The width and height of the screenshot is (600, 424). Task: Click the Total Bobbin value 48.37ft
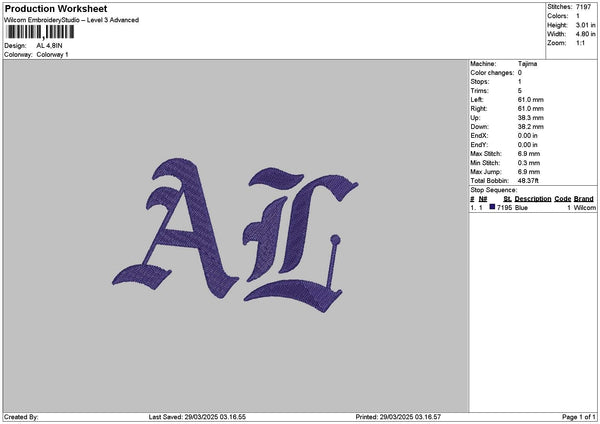point(531,179)
